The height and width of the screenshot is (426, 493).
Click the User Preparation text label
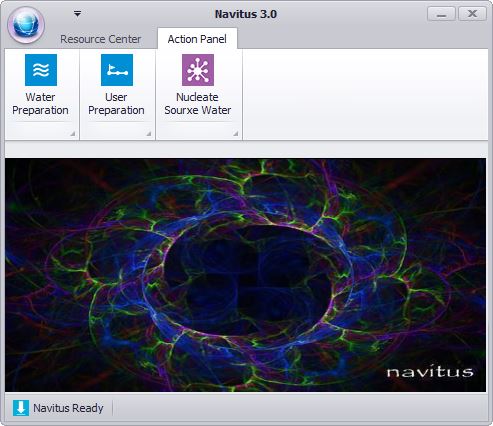click(116, 104)
